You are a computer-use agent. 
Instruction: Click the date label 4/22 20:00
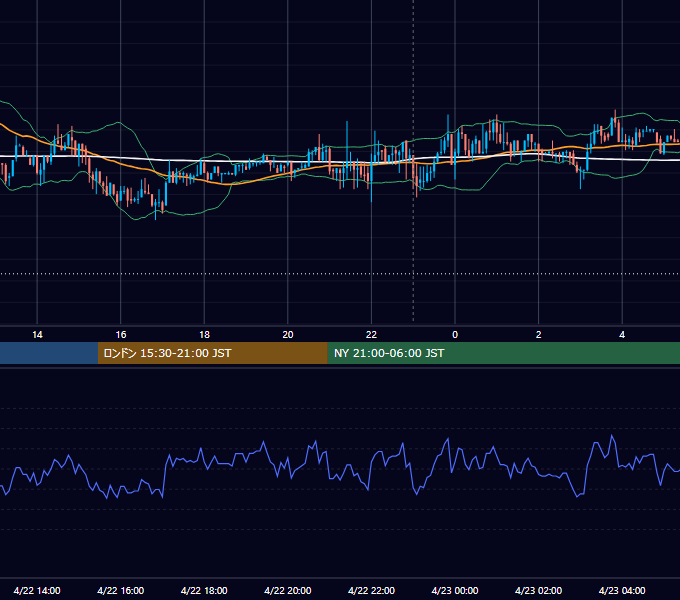(288, 590)
